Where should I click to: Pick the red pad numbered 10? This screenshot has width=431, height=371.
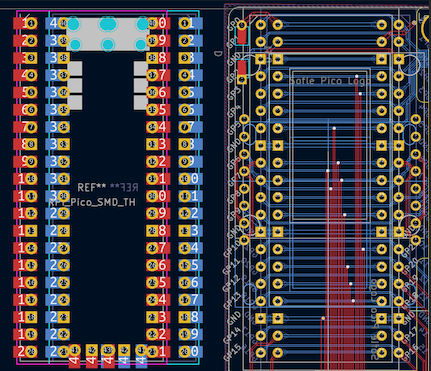coord(25,179)
